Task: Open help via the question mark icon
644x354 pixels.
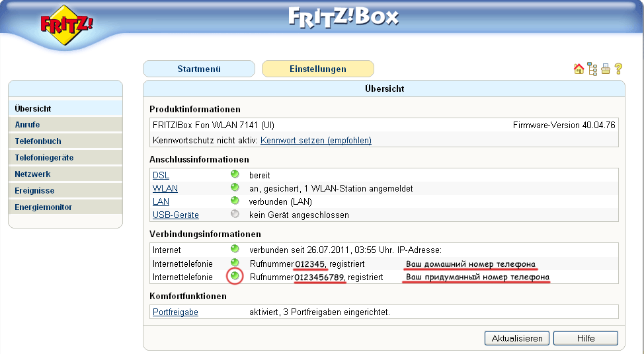Action: point(618,69)
